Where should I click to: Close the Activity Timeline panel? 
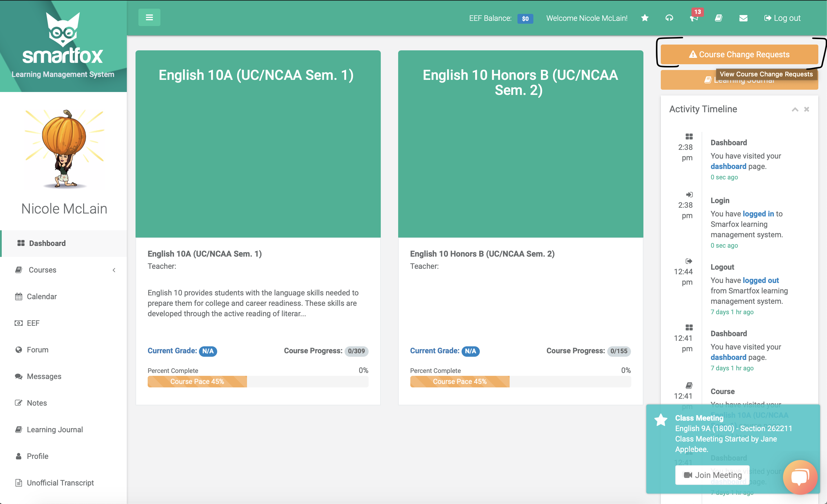[x=806, y=109]
